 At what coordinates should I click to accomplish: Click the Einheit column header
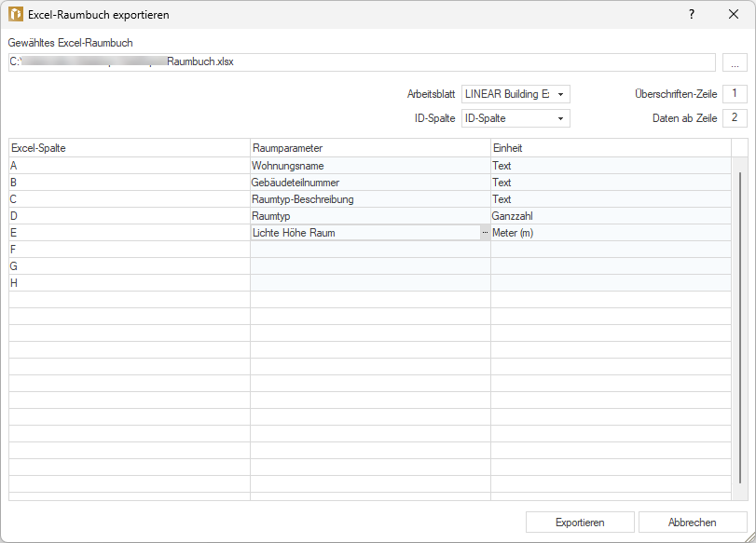(611, 148)
